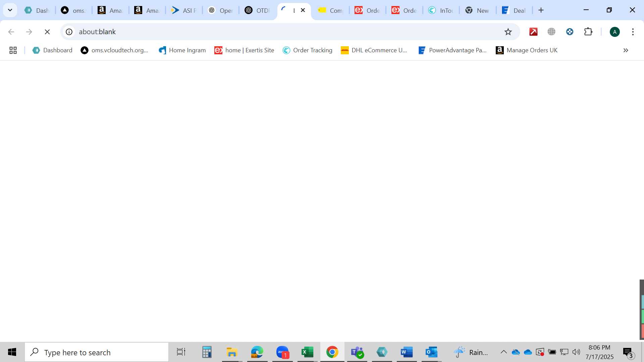Open home | Exertis Site bookmark

[x=244, y=50]
